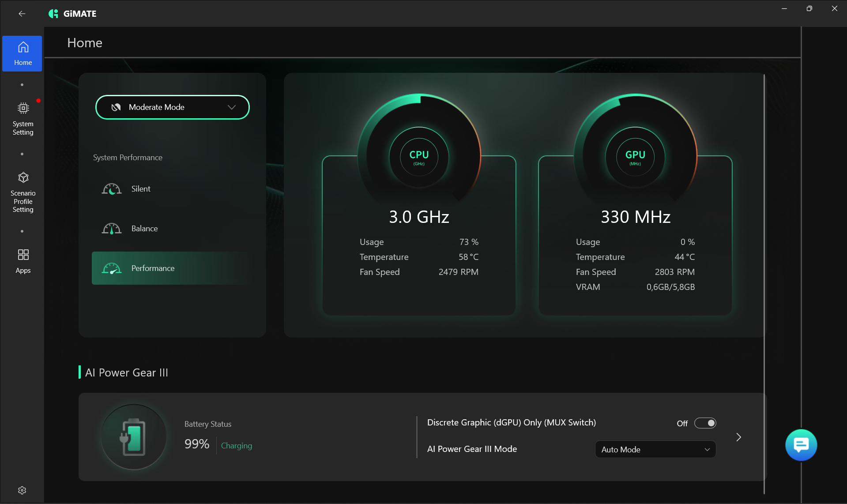Click the Apps grid icon
Viewport: 847px width, 504px height.
(x=23, y=255)
